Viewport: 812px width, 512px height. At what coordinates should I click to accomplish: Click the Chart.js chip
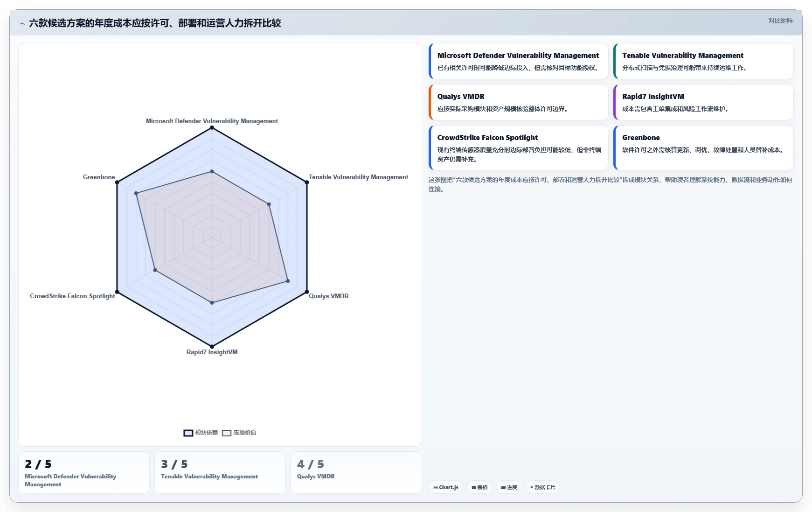[x=446, y=487]
